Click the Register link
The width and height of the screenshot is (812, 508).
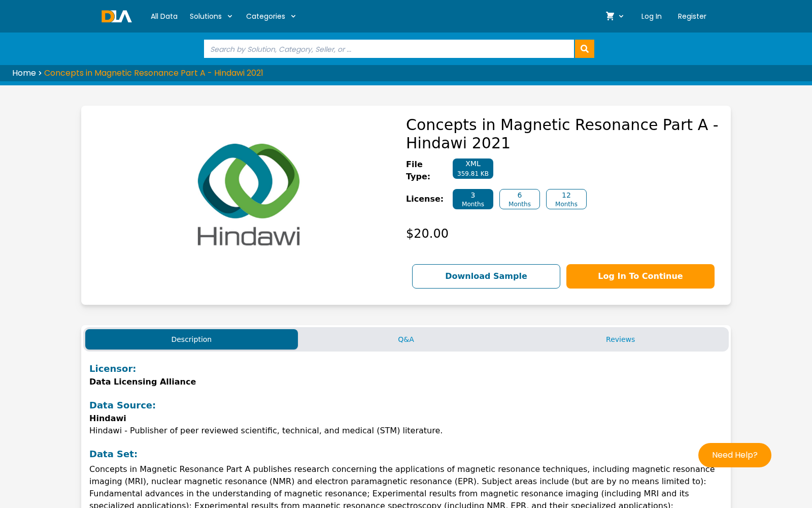[x=692, y=16]
